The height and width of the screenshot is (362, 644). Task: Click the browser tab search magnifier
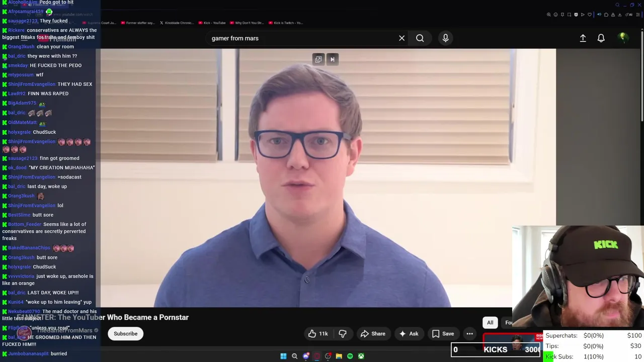[x=617, y=5]
